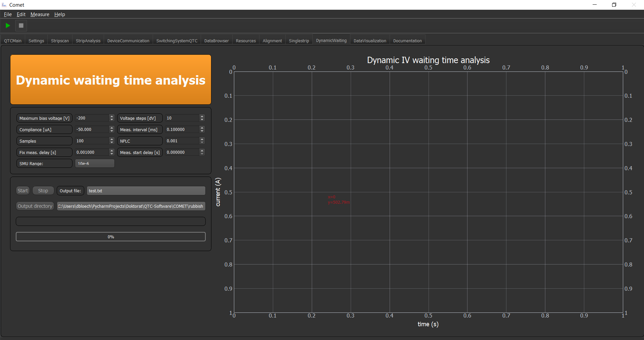Increase Samples count with up arrow

tap(112, 139)
